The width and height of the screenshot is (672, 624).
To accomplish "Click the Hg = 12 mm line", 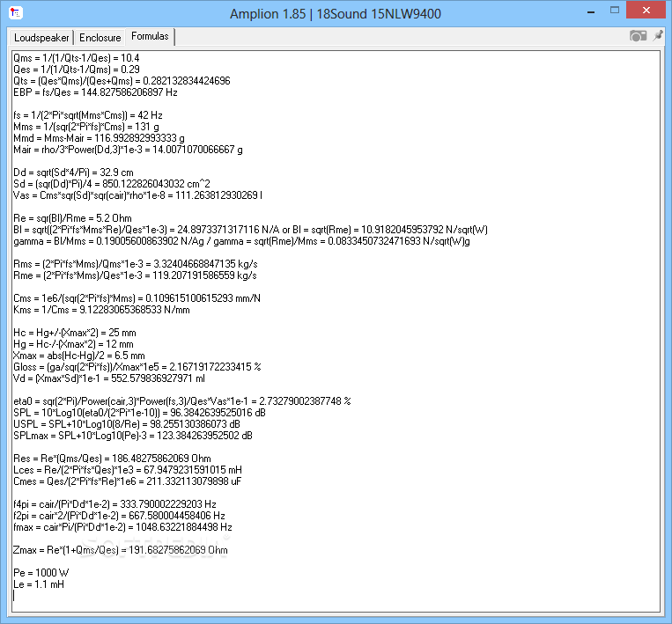I will (x=73, y=344).
